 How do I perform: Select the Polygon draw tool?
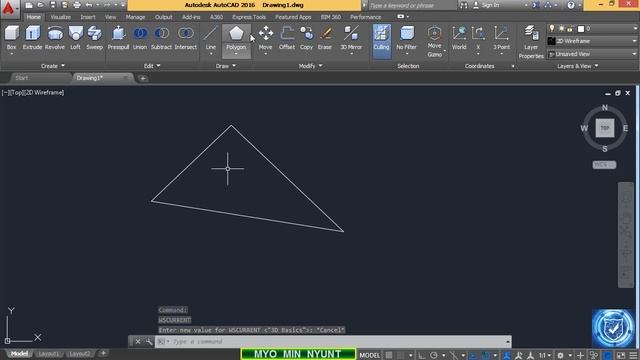(x=236, y=39)
